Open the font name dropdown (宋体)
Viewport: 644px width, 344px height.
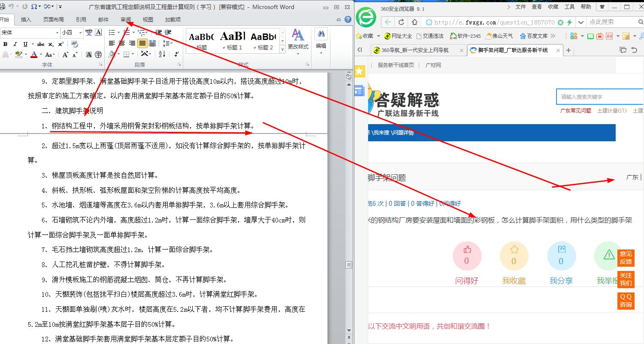[x=57, y=33]
